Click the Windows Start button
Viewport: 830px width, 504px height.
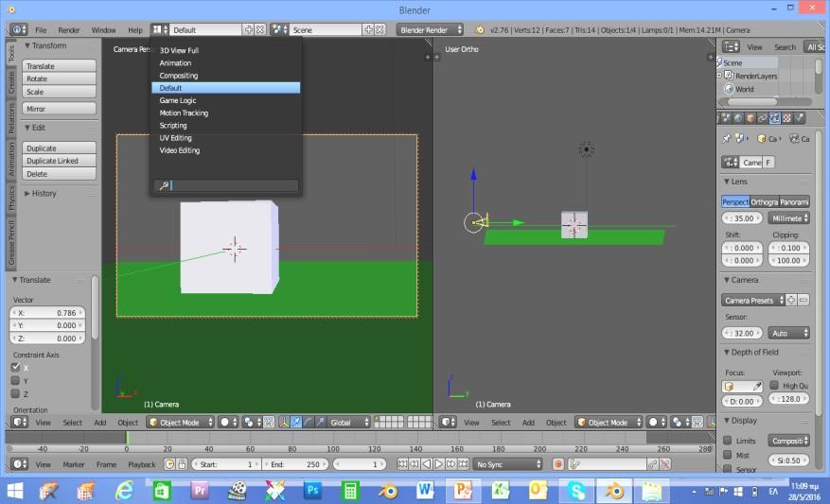point(15,492)
